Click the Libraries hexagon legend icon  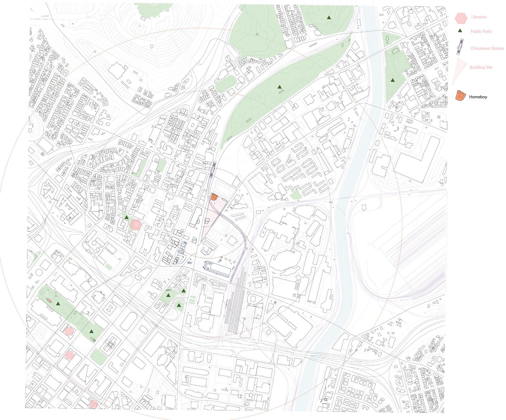[x=461, y=18]
